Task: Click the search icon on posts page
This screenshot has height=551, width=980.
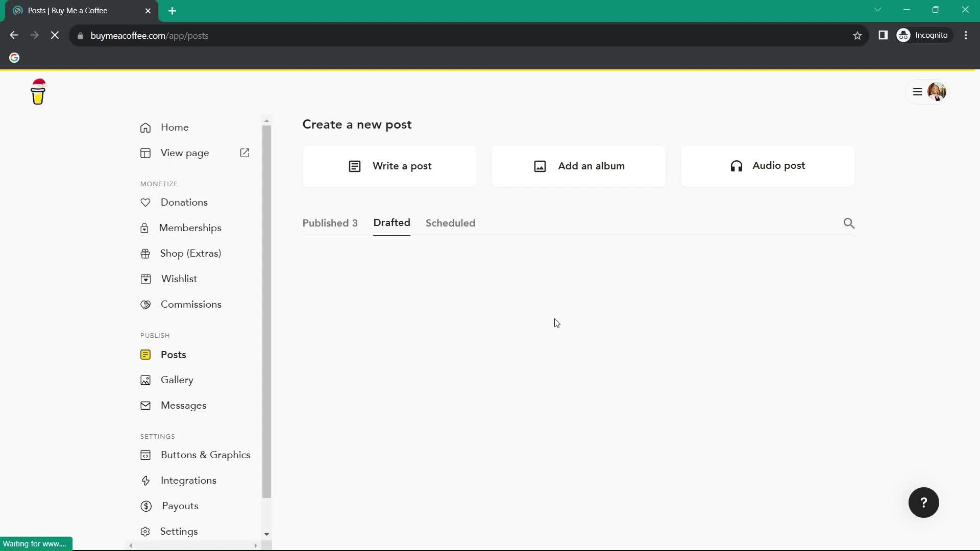Action: [x=849, y=223]
